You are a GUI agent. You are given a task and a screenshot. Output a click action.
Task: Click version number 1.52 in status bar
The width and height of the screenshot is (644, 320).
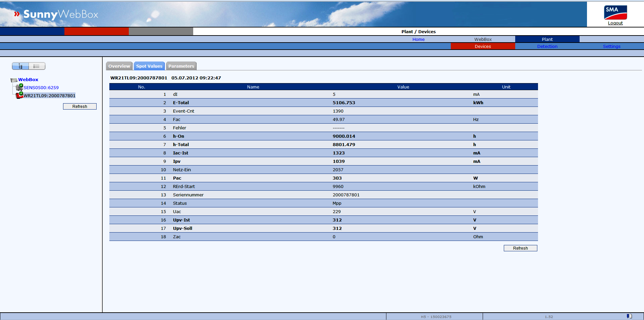[549, 317]
